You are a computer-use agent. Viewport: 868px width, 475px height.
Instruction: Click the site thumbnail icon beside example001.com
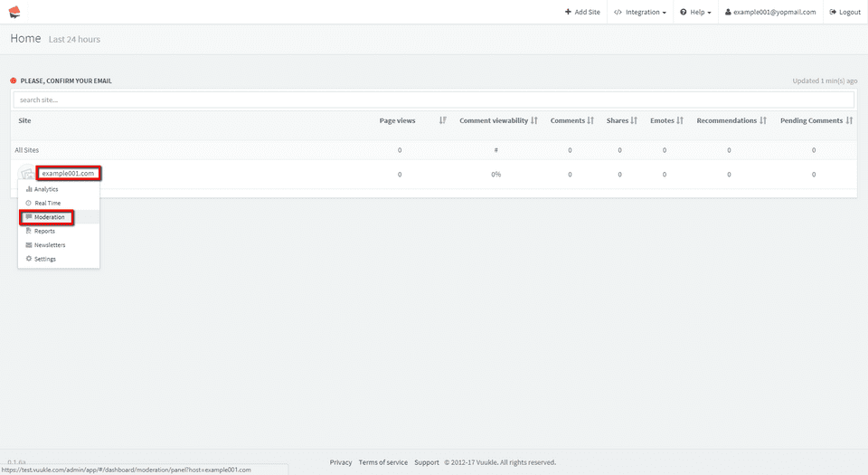[x=27, y=173]
